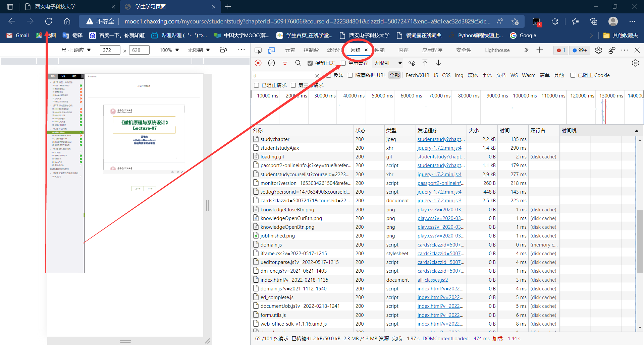Screen dimensions: 644x345
Task: Add a new DevTools tab with plus
Action: point(539,50)
